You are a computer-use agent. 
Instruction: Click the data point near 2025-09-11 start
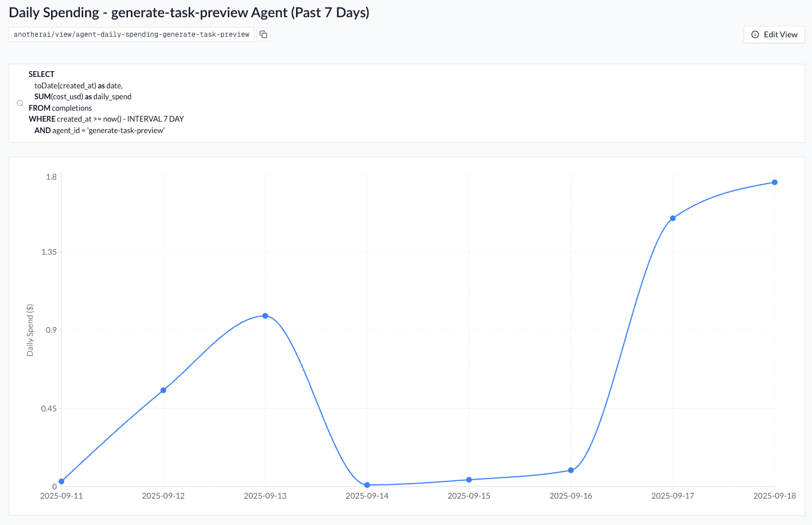click(x=61, y=481)
